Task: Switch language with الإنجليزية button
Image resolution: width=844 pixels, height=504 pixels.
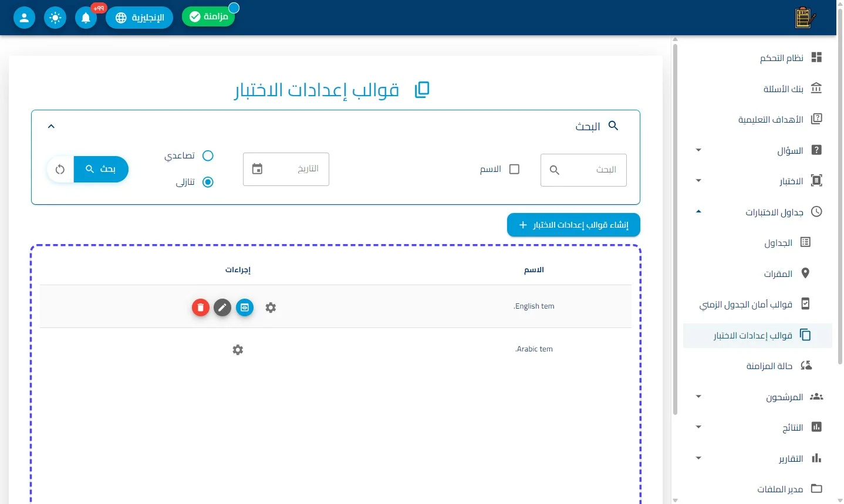Action: 140,18
